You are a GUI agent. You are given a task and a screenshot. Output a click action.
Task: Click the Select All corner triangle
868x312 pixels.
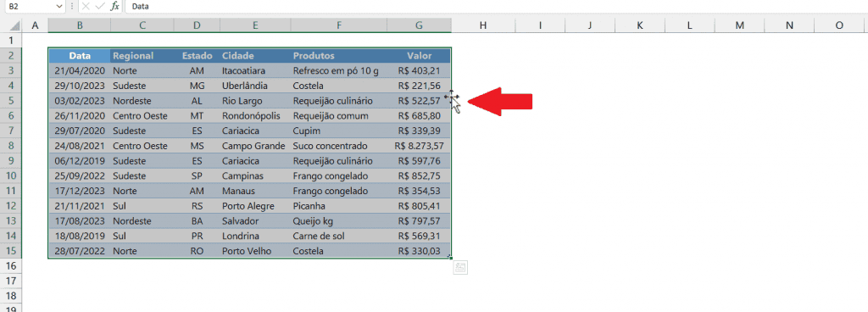15,25
